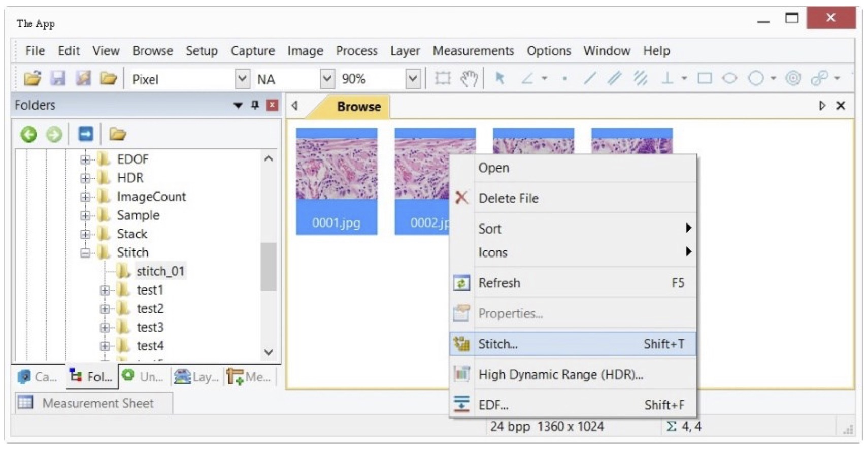Screen dimensions: 868x449
Task: Click the Folders panel open-folder icon
Action: [117, 134]
